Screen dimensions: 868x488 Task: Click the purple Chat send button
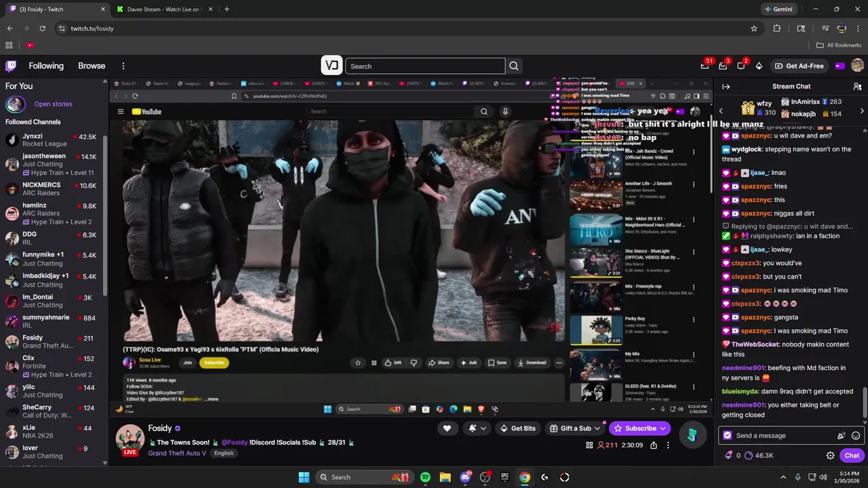coord(852,455)
